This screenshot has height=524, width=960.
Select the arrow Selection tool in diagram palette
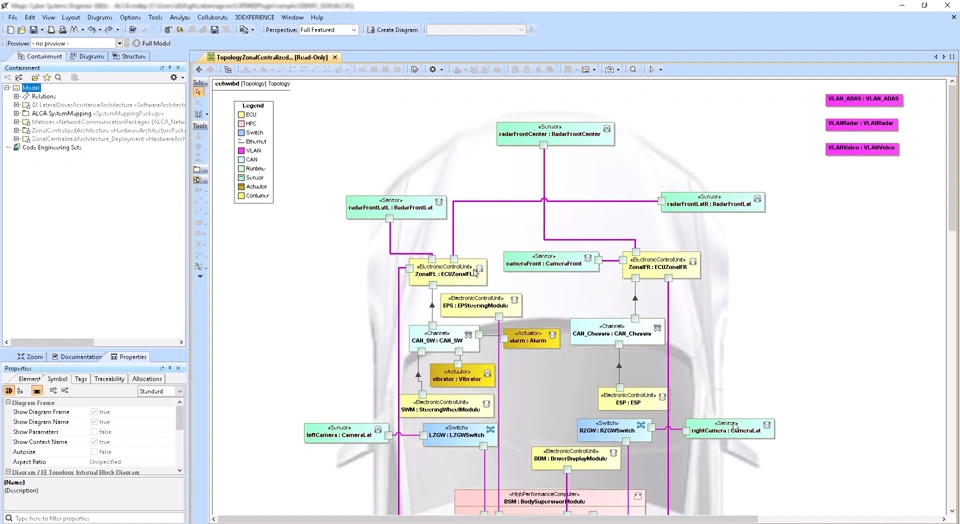(x=199, y=92)
